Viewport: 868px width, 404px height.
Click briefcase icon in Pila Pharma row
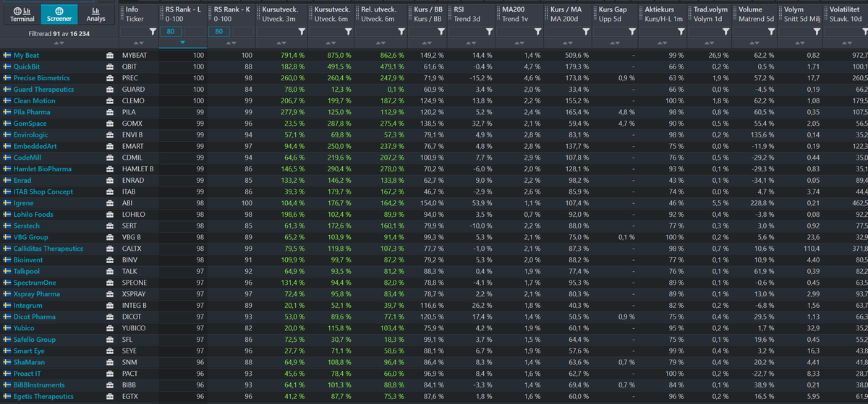109,112
